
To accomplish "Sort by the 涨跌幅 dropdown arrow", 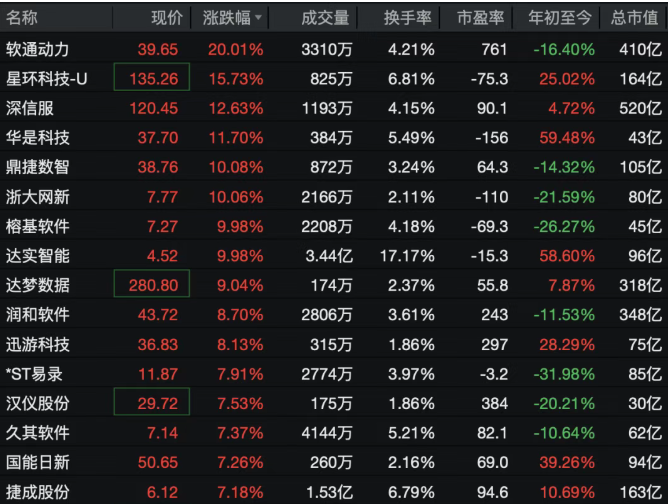I will [258, 18].
